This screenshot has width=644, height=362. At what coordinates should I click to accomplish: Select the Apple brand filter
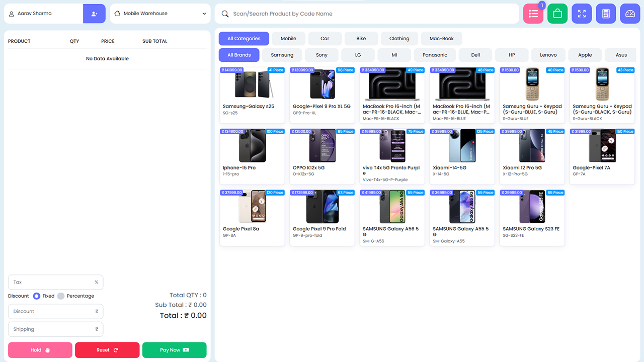pyautogui.click(x=585, y=55)
